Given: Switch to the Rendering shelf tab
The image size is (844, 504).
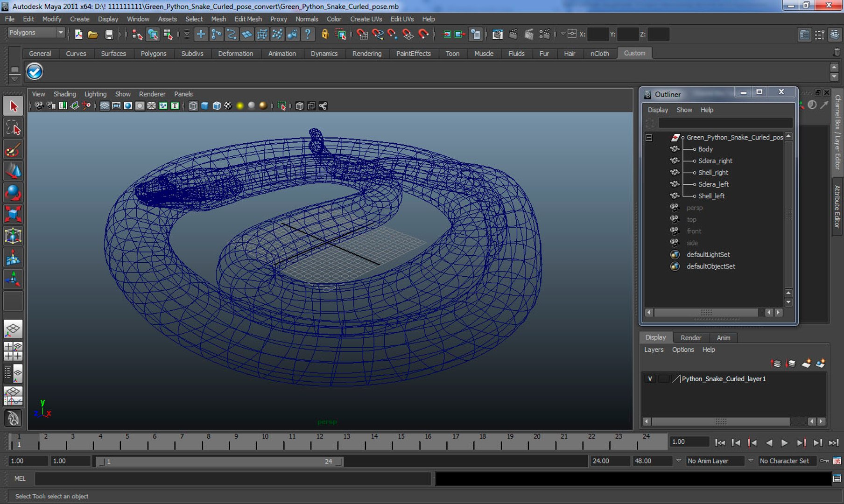Looking at the screenshot, I should [367, 54].
